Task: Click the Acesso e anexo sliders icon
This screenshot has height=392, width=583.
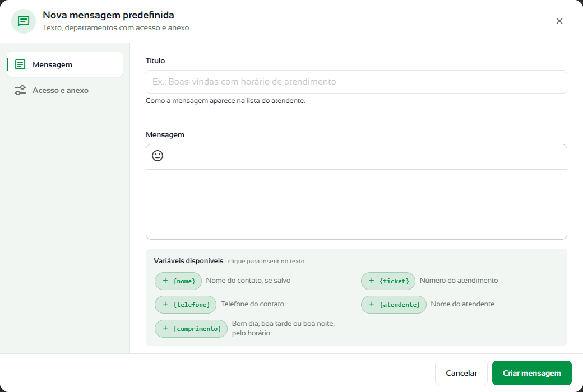Action: tap(20, 90)
